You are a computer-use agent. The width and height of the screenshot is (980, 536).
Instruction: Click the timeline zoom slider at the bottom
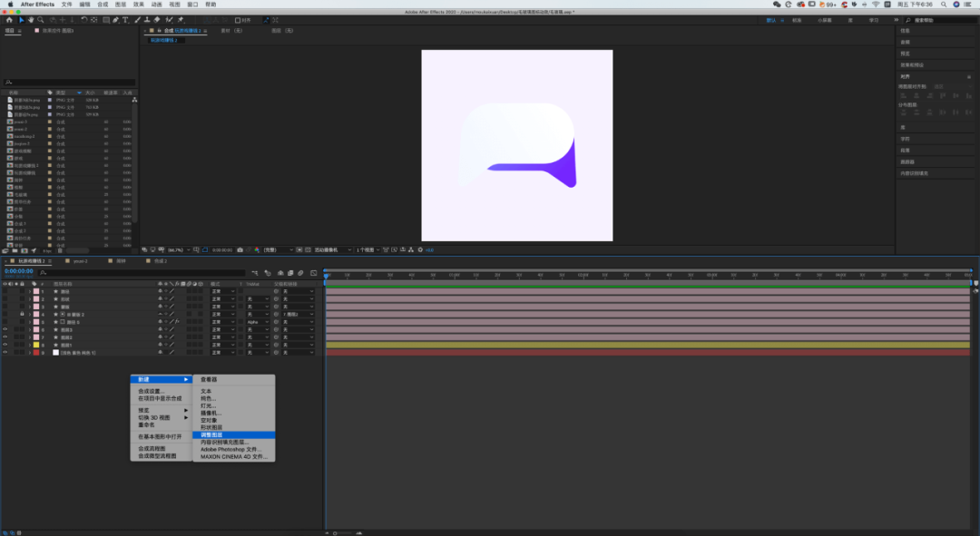(342, 533)
